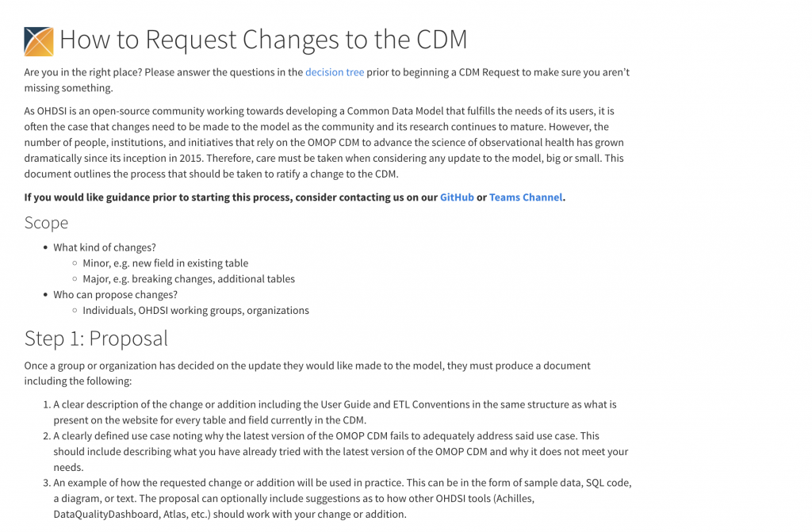Click the 'Major, e.g. breaking changes' sub-bullet

point(189,279)
